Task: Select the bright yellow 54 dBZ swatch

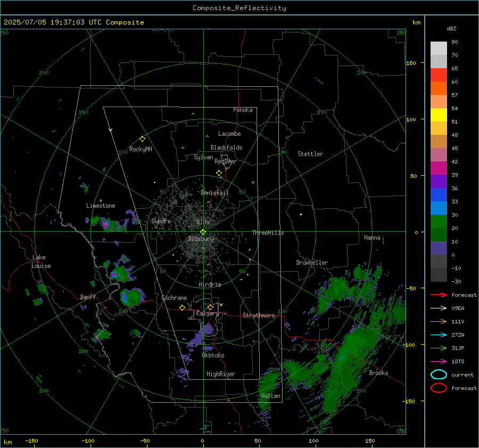Action: 439,115
